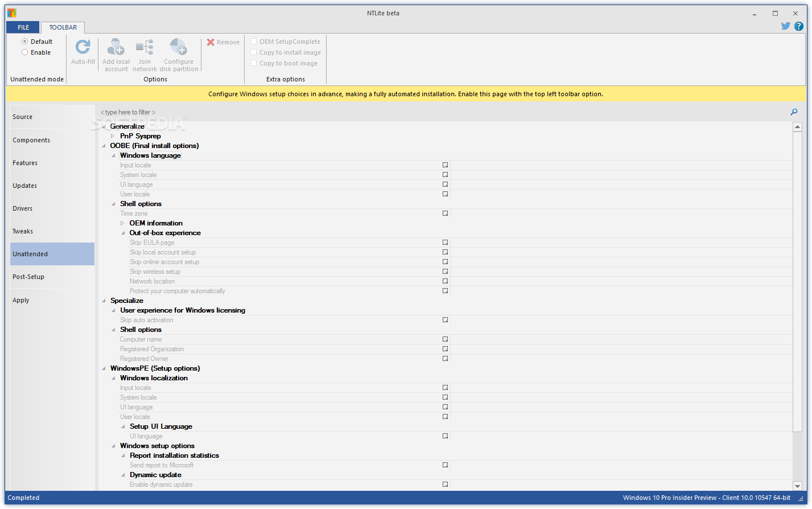812x509 pixels.
Task: Toggle the Skip EULA page checkbox
Action: (x=446, y=243)
